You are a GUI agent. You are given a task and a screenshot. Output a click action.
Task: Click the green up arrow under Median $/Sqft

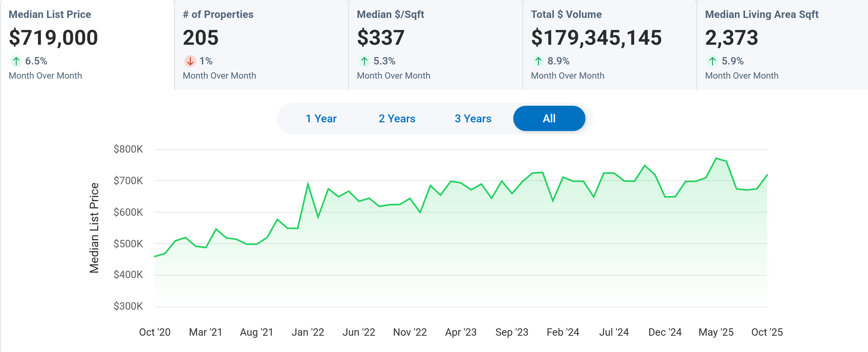tap(364, 61)
